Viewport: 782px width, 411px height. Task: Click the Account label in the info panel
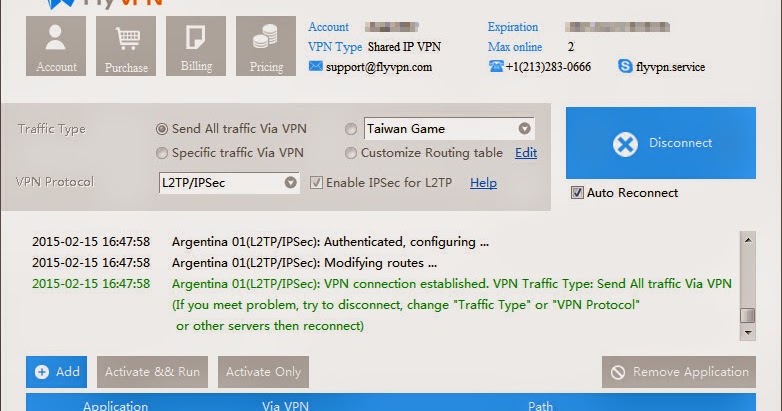point(328,27)
